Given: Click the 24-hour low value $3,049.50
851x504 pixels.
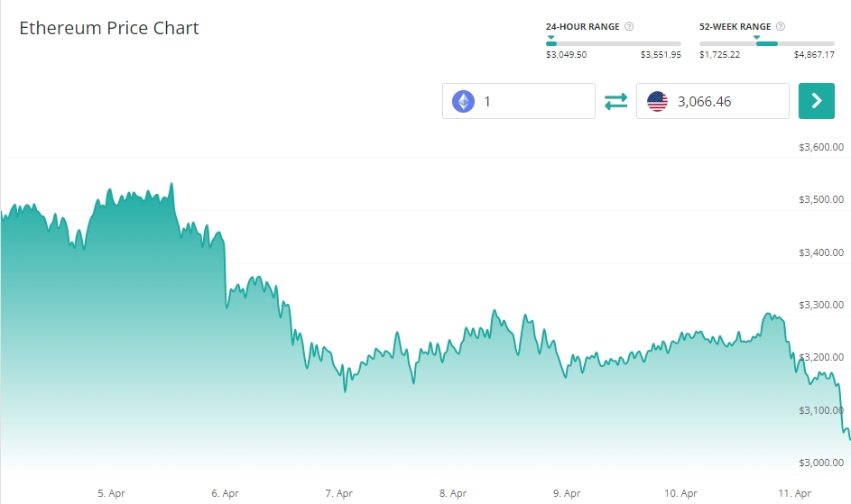Looking at the screenshot, I should tap(566, 55).
